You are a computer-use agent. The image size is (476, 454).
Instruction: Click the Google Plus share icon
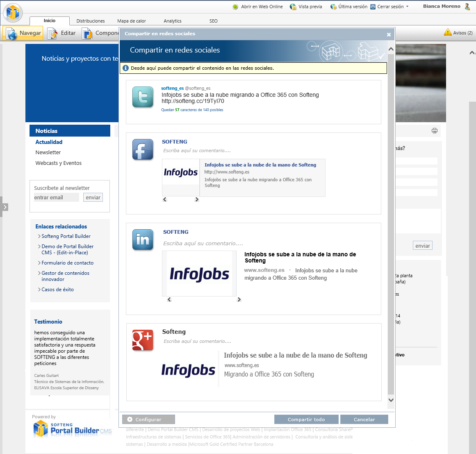tap(143, 340)
